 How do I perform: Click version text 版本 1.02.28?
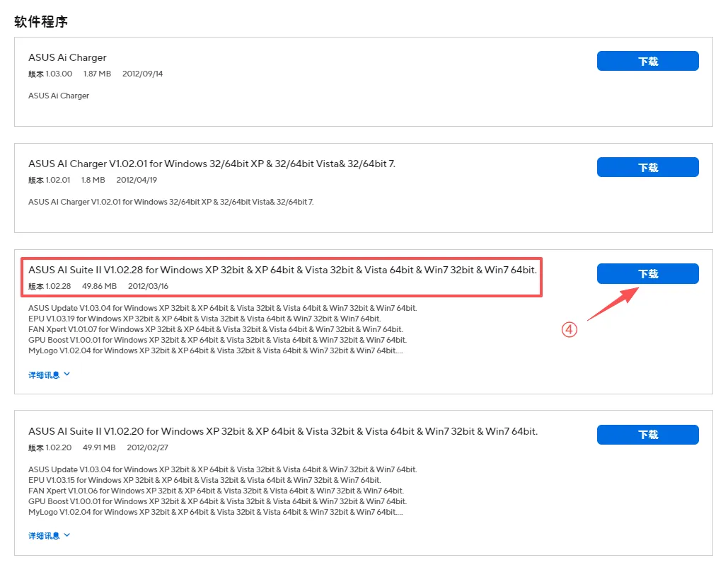click(x=50, y=286)
